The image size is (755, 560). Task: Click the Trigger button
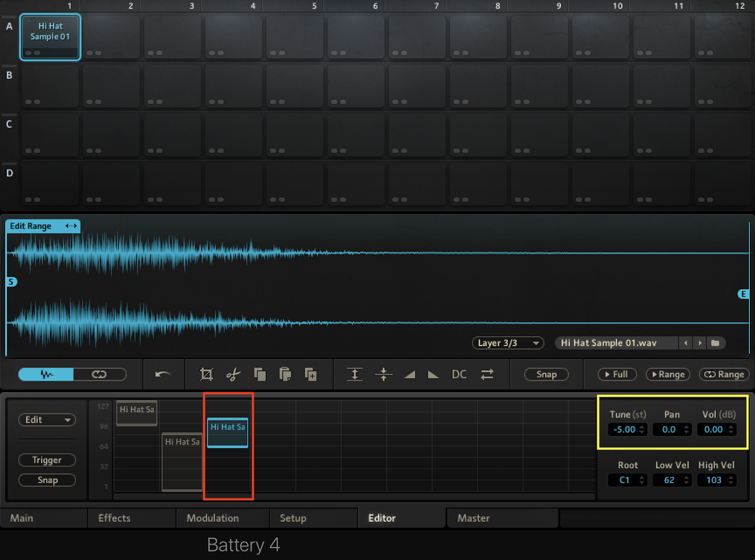tap(47, 460)
